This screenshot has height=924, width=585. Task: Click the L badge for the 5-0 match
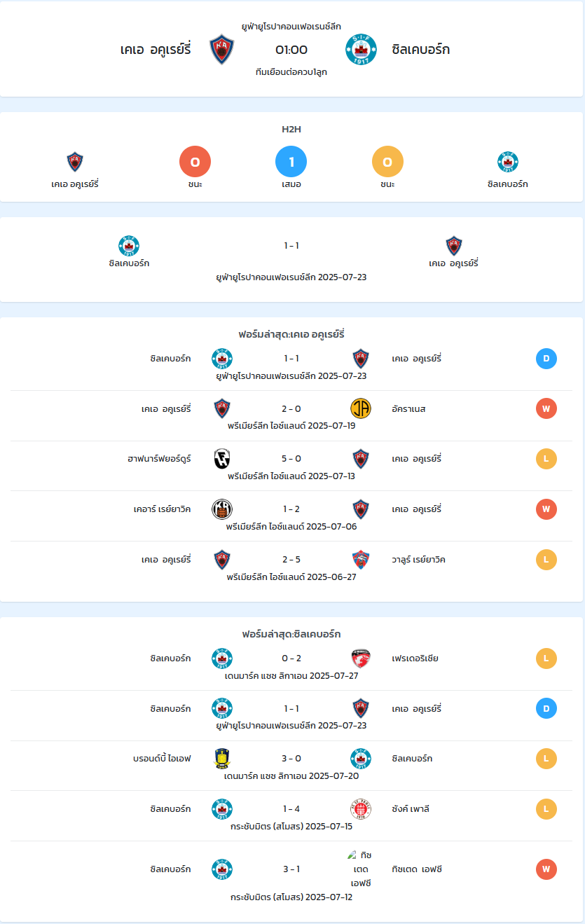pyautogui.click(x=546, y=459)
